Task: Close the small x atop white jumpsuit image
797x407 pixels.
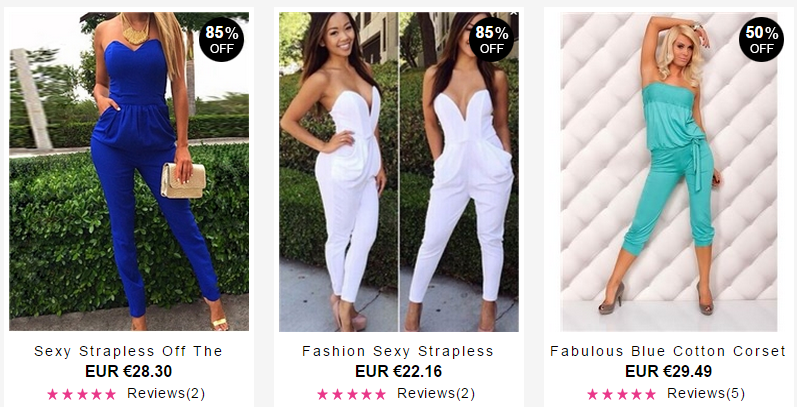Action: pos(513,13)
